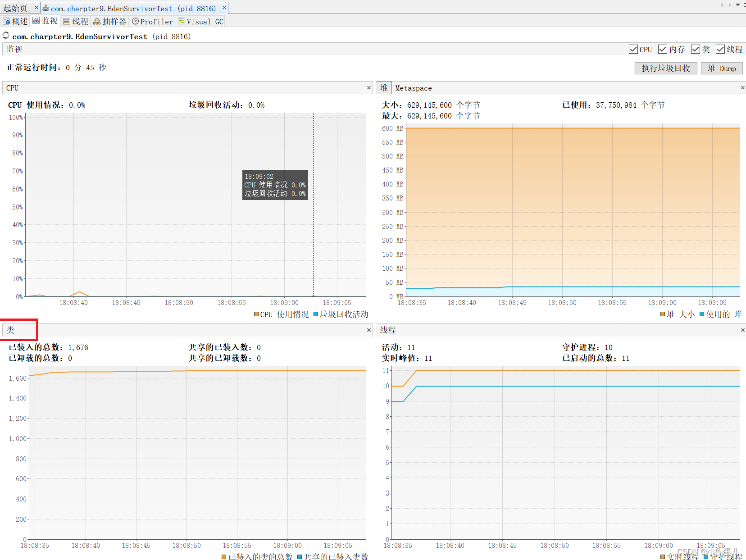Select the 抽样器 (Sampler) icon

coord(96,21)
